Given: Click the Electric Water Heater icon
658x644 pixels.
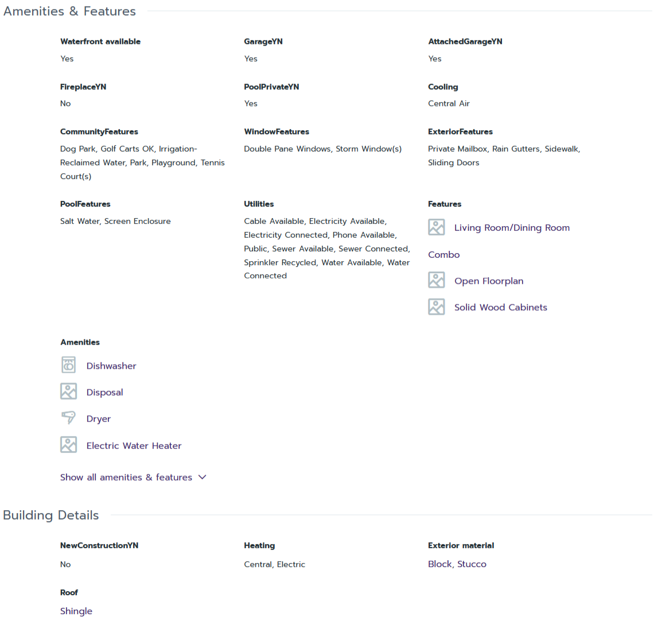Looking at the screenshot, I should point(68,445).
